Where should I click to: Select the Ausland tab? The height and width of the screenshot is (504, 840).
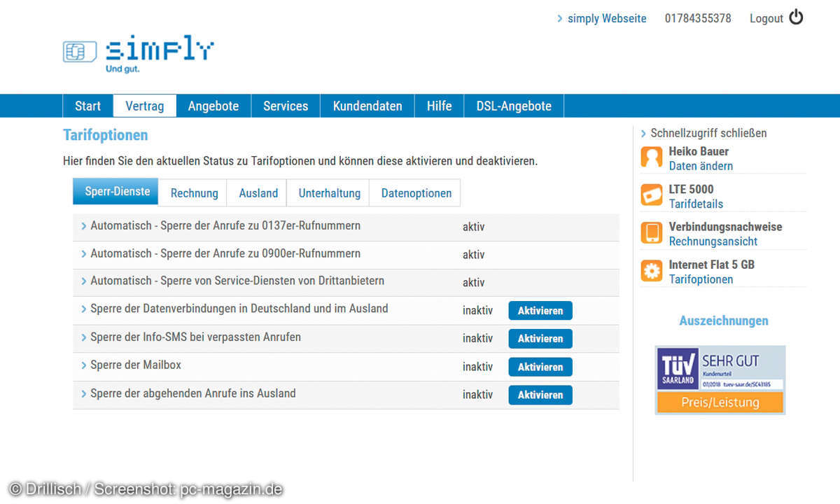pyautogui.click(x=258, y=193)
